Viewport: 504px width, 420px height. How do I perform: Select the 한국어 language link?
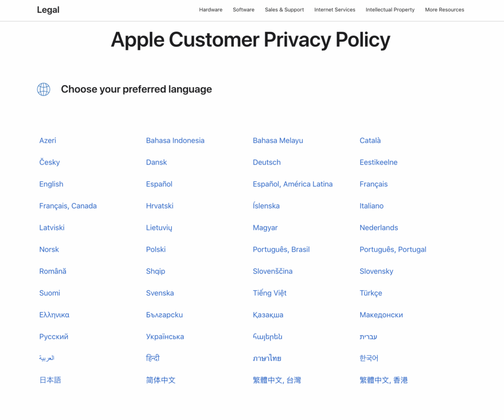tap(369, 358)
